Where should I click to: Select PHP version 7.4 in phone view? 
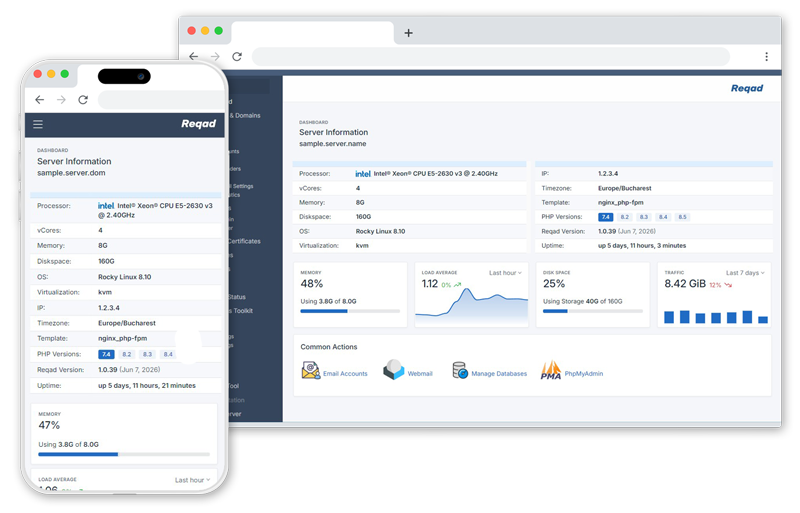coord(106,354)
